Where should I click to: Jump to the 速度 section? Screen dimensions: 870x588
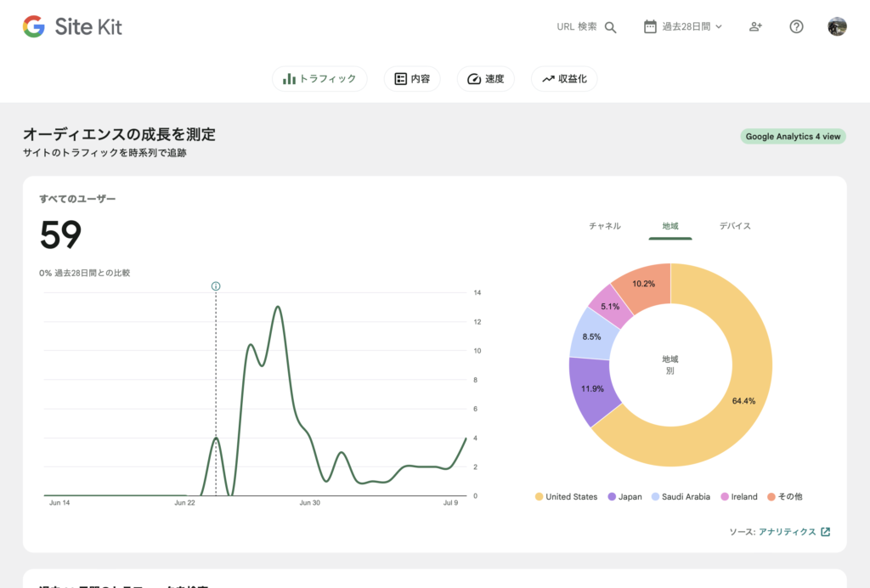click(486, 79)
